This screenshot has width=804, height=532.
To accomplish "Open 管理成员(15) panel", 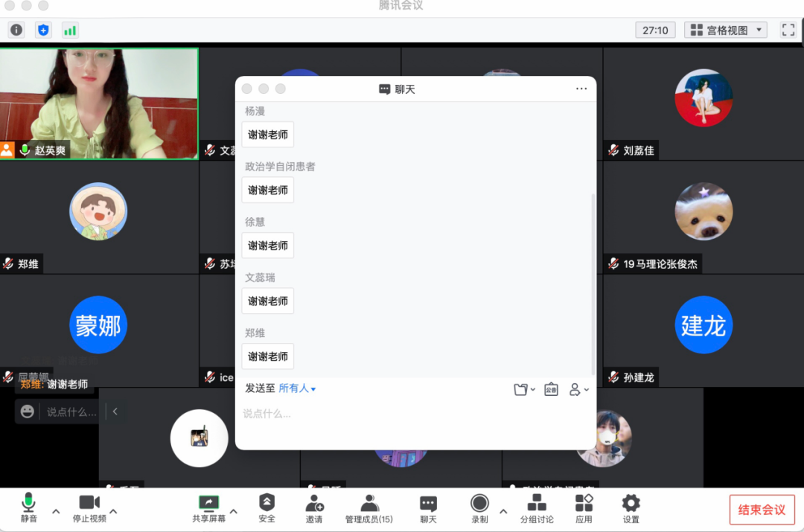I will pos(369,508).
